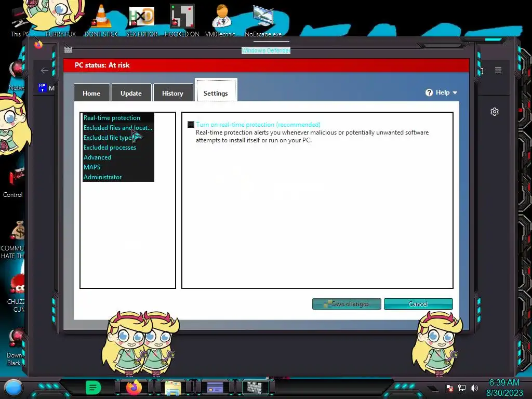
Task: Click the Windows Defender wall icon on taskbar
Action: [255, 387]
